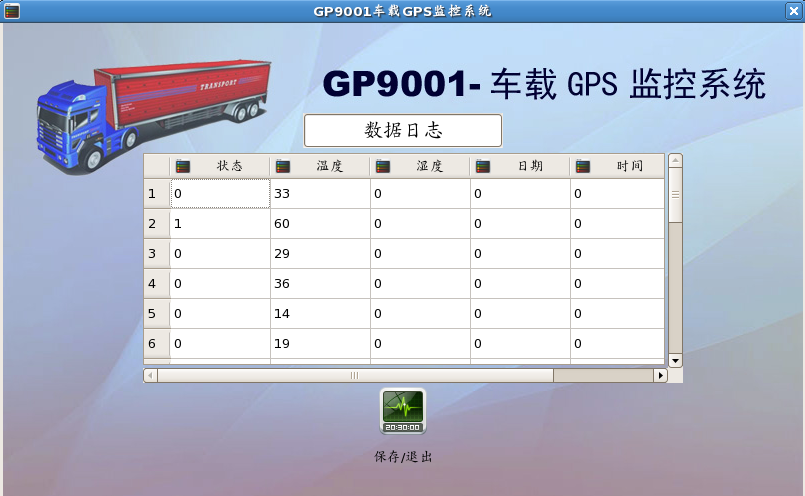Select temperature cell with value 60

320,223
